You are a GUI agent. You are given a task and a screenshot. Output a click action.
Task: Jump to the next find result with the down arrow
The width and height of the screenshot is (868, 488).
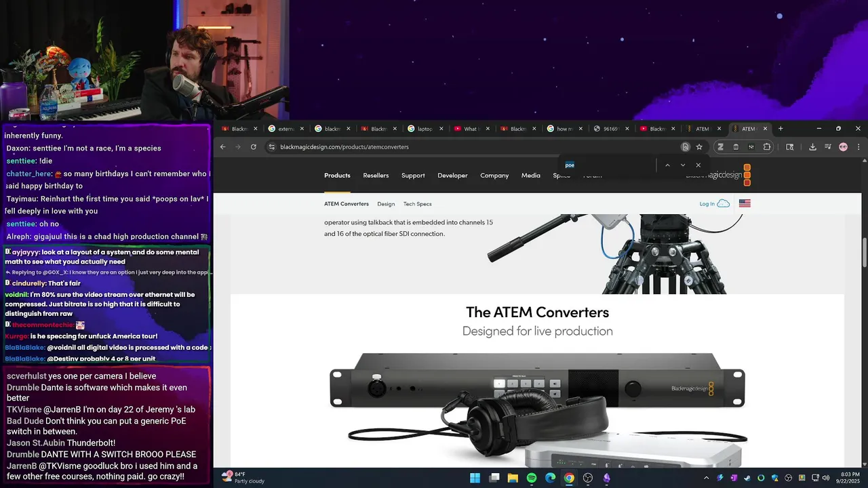pos(683,165)
